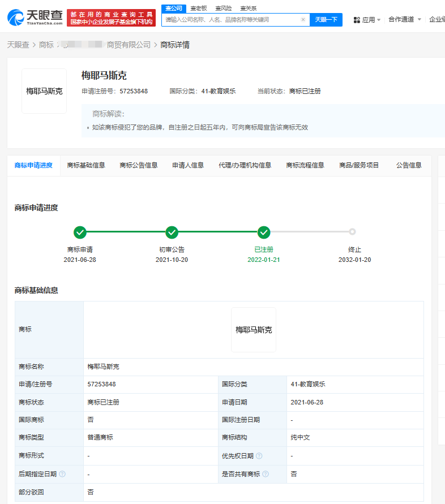Clear the search box with the X icon
445x504 pixels.
click(x=303, y=20)
